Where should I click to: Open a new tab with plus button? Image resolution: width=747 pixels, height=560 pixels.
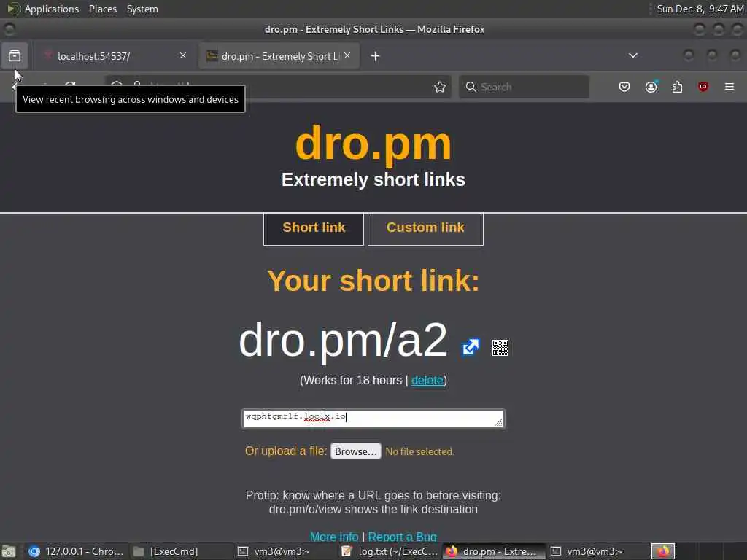(376, 56)
